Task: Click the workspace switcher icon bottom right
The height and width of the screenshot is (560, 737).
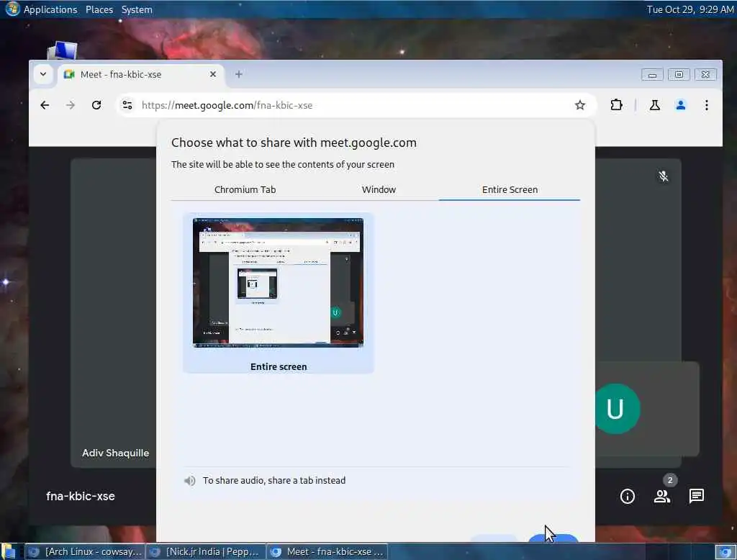Action: click(725, 551)
